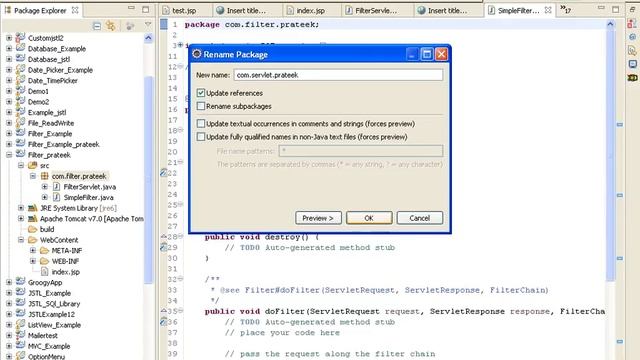Click Cancel in Rename Package dialog

(x=420, y=218)
